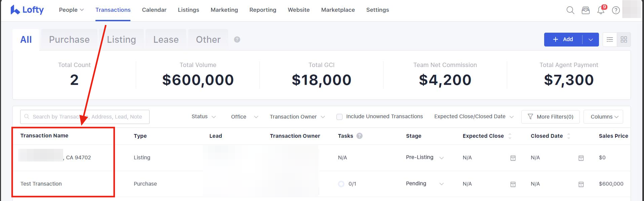
Task: Enable Include Unowned Transactions checkbox
Action: (x=339, y=117)
